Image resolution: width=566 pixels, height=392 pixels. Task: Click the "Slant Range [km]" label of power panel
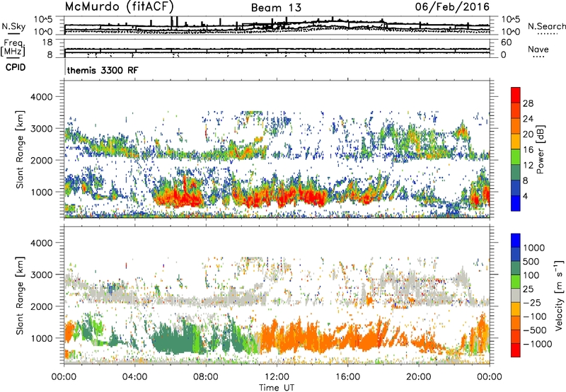pos(20,149)
